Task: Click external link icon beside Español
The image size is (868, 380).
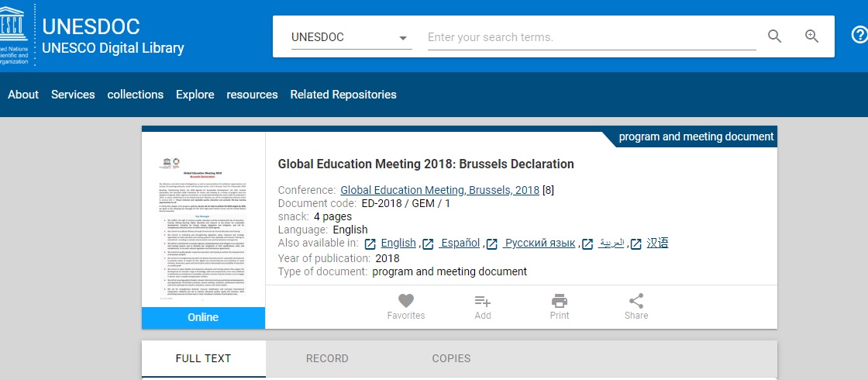Action: pyautogui.click(x=428, y=244)
